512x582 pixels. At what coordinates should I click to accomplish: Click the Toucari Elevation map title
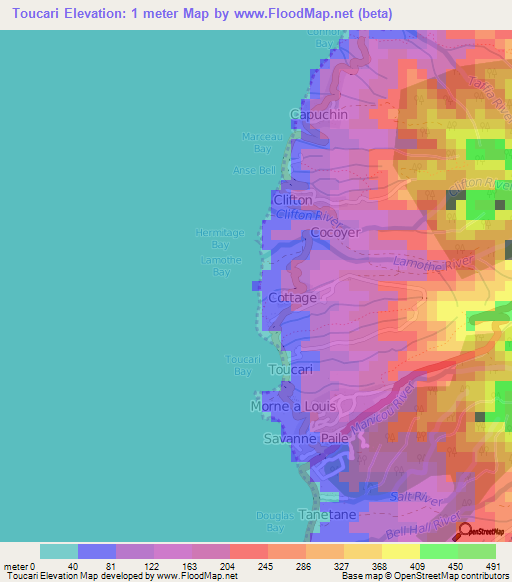click(202, 14)
